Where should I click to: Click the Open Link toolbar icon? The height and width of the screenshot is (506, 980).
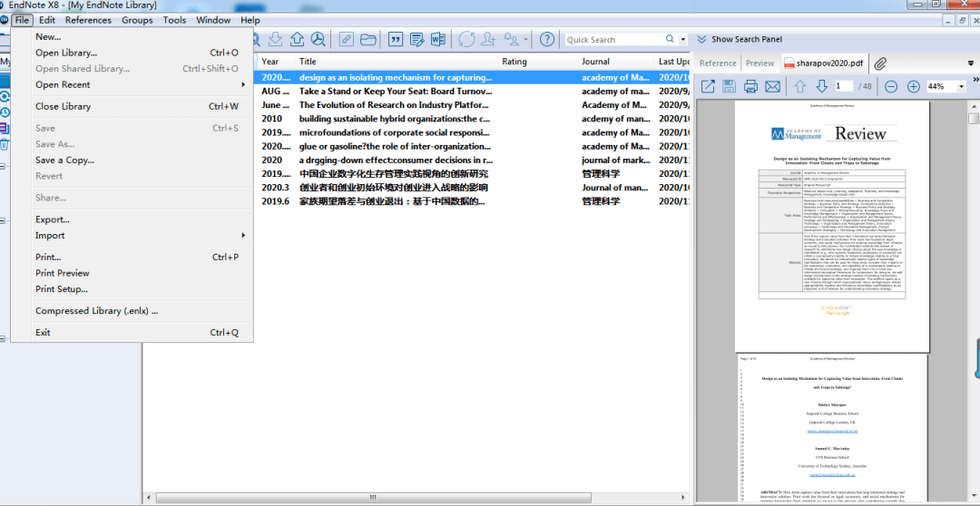[x=347, y=39]
